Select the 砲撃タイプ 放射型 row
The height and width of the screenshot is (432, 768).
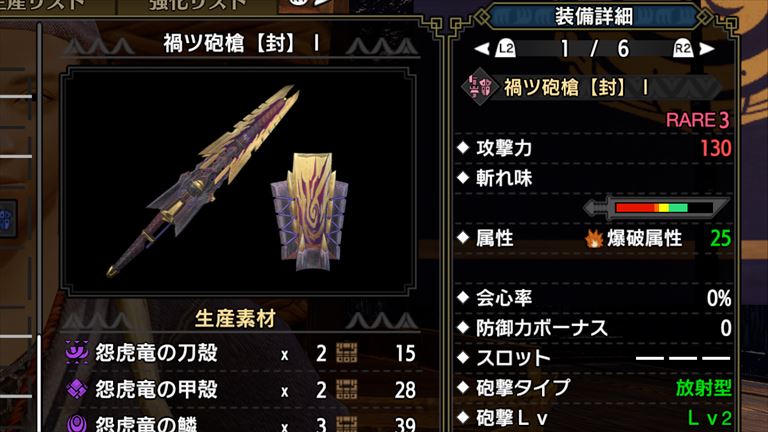(594, 388)
